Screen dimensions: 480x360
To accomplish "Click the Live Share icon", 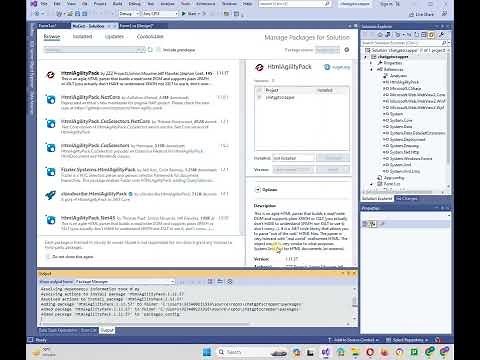I will click(411, 14).
